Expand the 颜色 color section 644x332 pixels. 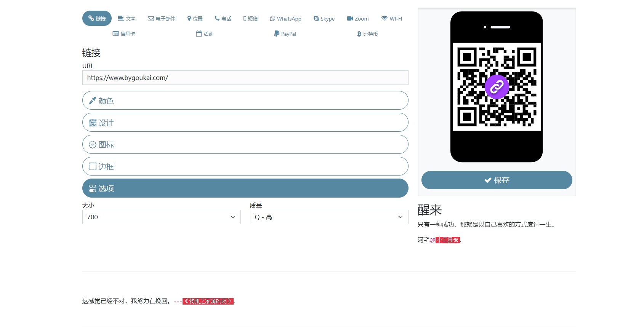(x=245, y=101)
